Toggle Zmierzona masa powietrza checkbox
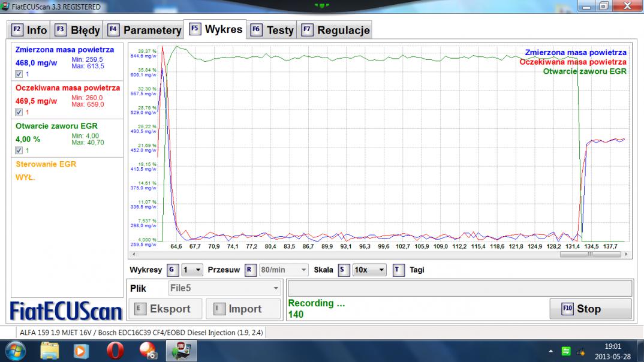Viewport: 644px width, 362px height. (19, 74)
